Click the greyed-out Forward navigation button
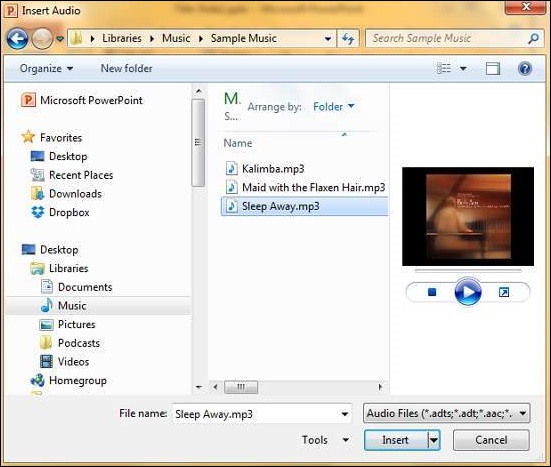 [x=42, y=38]
